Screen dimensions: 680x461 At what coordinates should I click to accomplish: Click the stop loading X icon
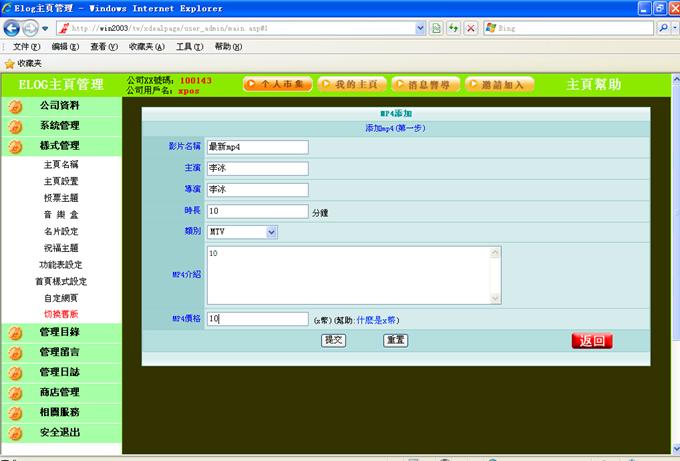[471, 28]
